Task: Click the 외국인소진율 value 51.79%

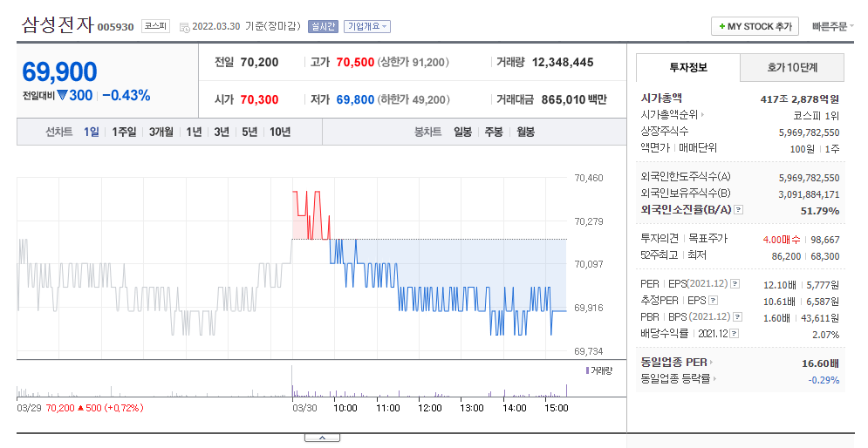Action: (820, 211)
